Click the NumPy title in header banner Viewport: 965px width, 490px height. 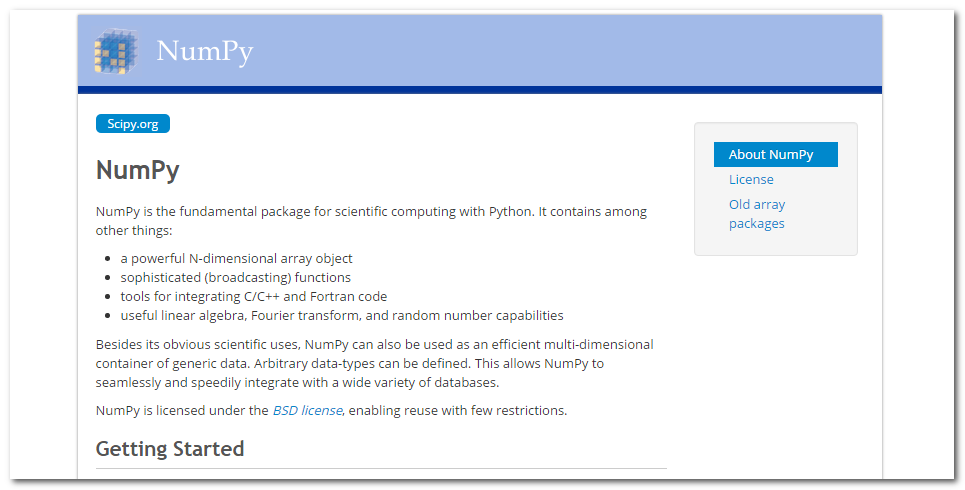[x=205, y=51]
